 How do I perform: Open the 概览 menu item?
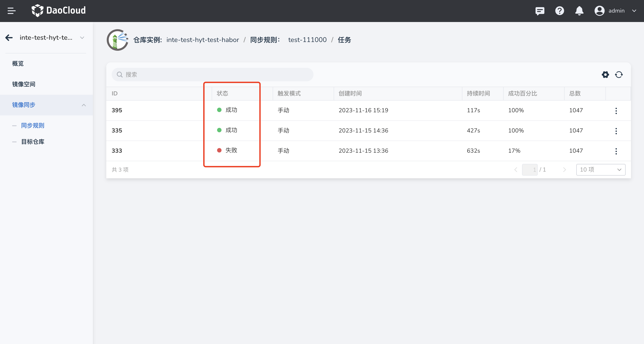tap(18, 64)
